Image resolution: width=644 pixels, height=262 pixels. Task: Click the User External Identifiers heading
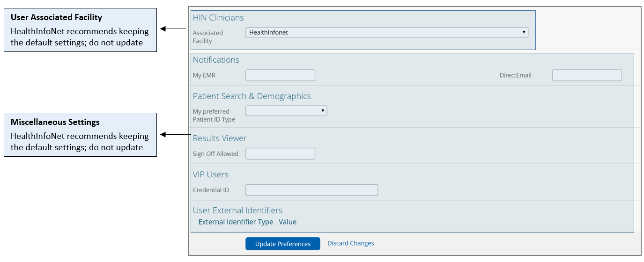coord(237,211)
